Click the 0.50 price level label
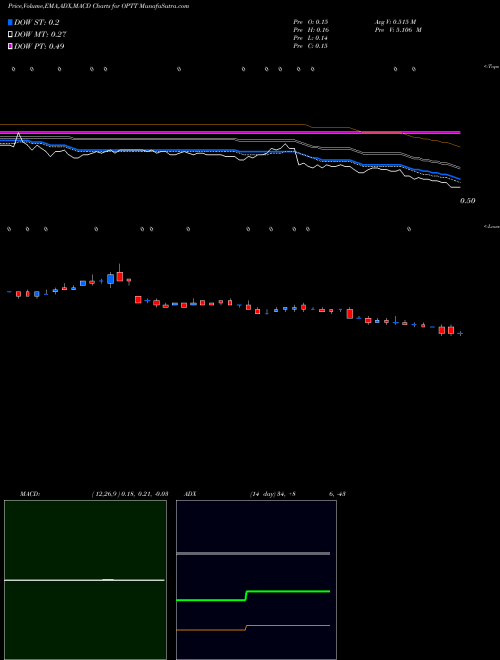 [x=468, y=201]
